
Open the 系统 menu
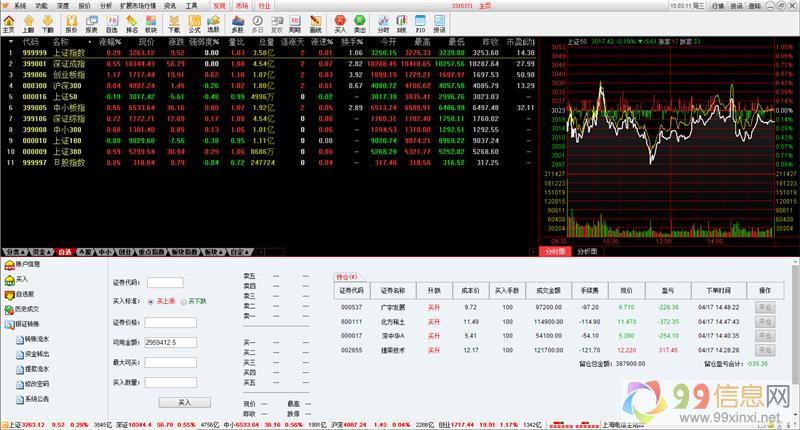[19, 5]
